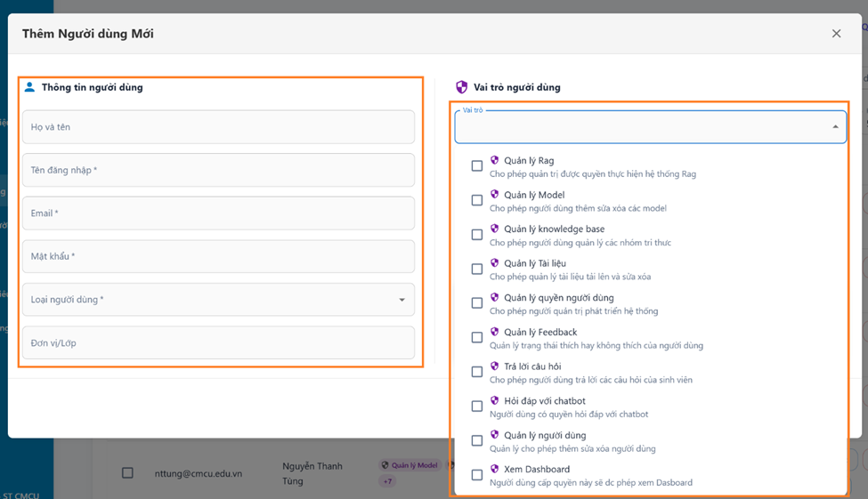Choose the Xem Dashboard role option
Viewport: 868px width, 499px height.
(537, 470)
